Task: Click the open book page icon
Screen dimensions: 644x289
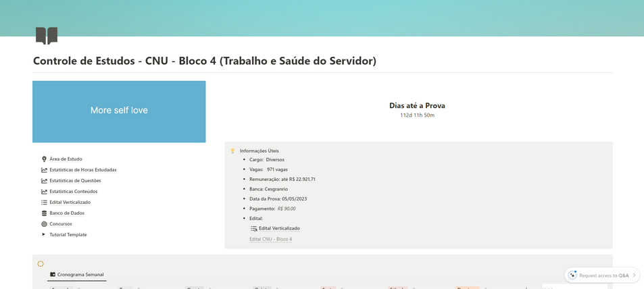Action: click(47, 36)
